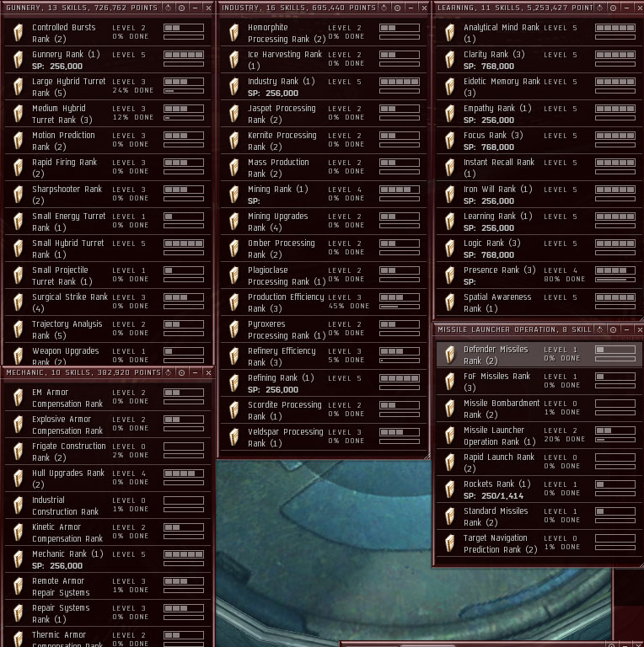Viewport: 644px width, 647px height.
Task: Select the EM Armor Compensation book icon
Action: [x=19, y=398]
